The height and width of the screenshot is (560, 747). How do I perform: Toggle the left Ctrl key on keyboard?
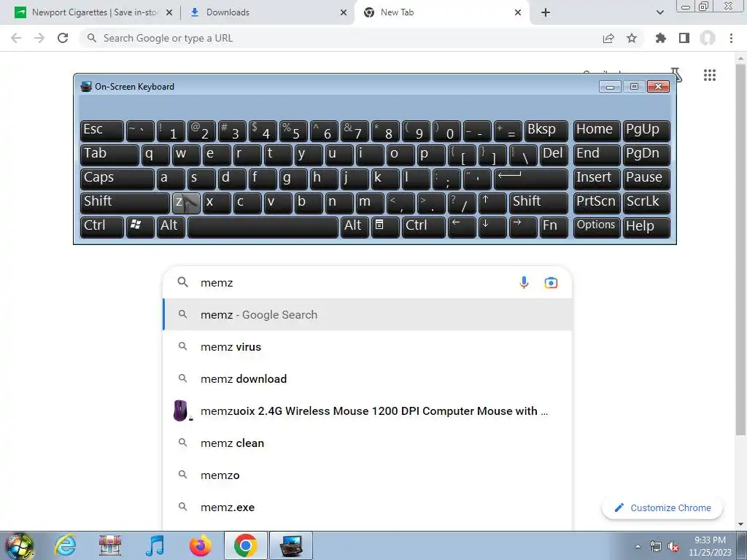(102, 227)
